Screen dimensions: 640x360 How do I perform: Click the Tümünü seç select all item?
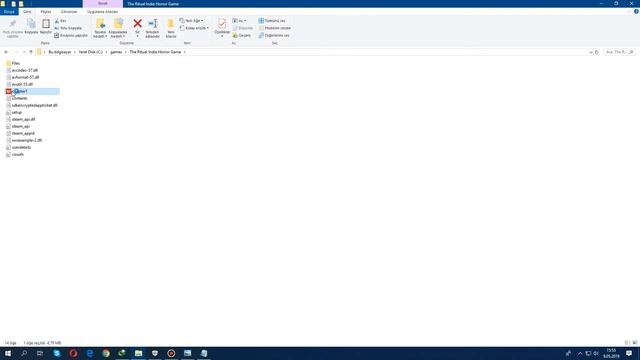pyautogui.click(x=272, y=21)
